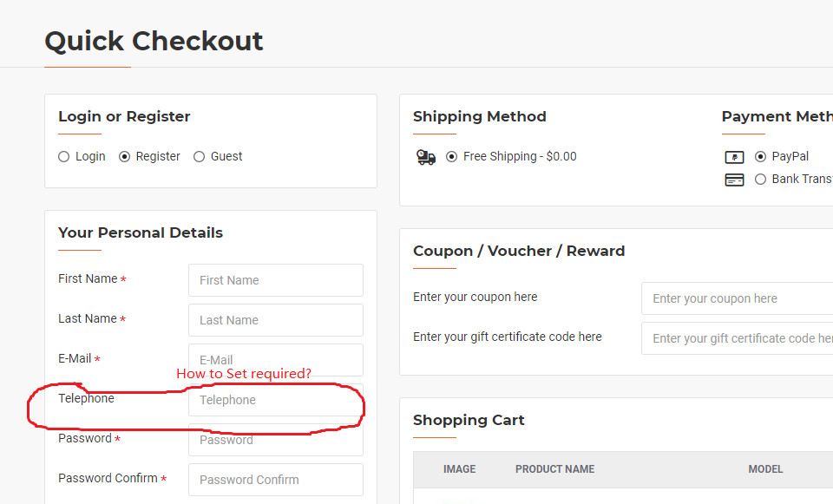The height and width of the screenshot is (504, 833).
Task: Click the PRODUCT NAME column header
Action: click(554, 469)
